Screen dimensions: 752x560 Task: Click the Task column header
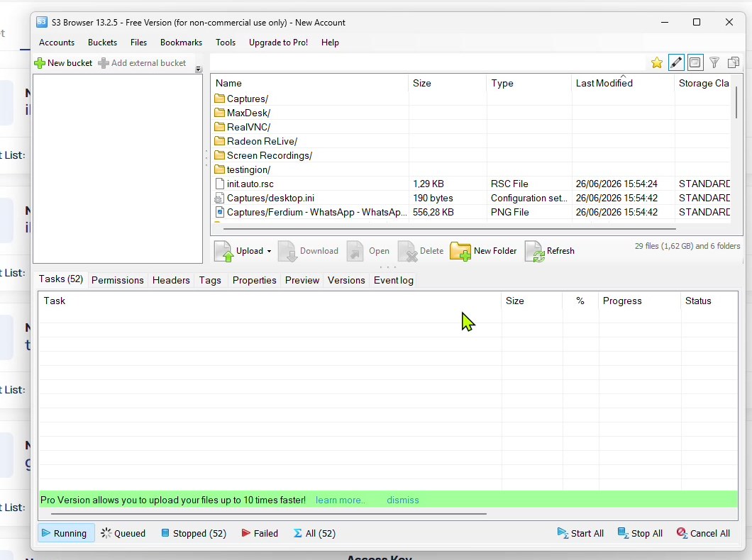click(x=270, y=301)
